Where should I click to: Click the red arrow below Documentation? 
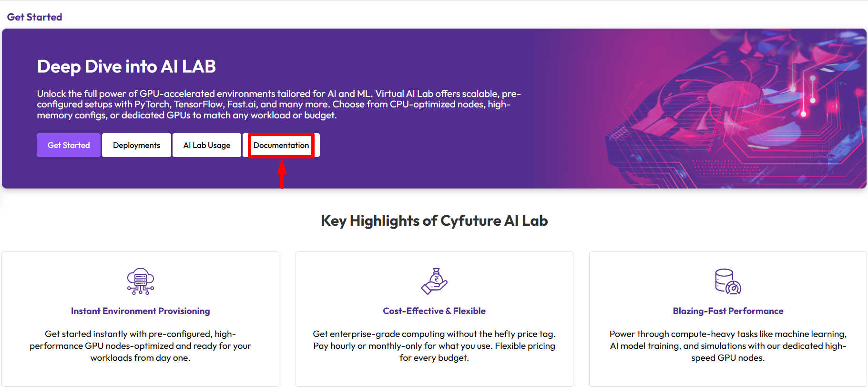tap(282, 174)
